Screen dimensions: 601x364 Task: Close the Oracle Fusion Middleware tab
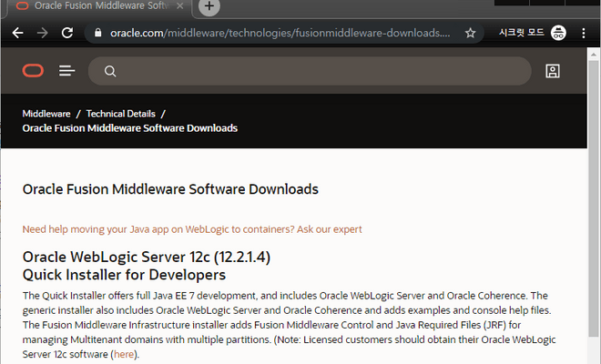[179, 5]
